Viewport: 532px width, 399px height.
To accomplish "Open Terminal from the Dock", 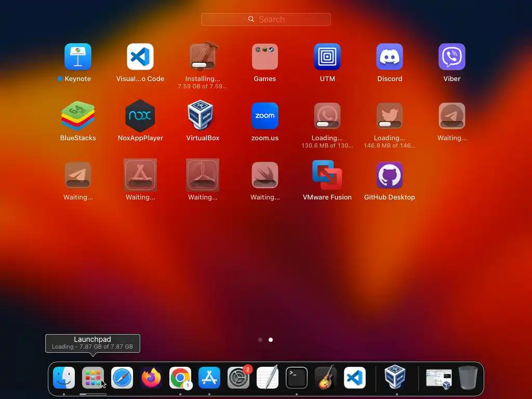I will pos(297,378).
